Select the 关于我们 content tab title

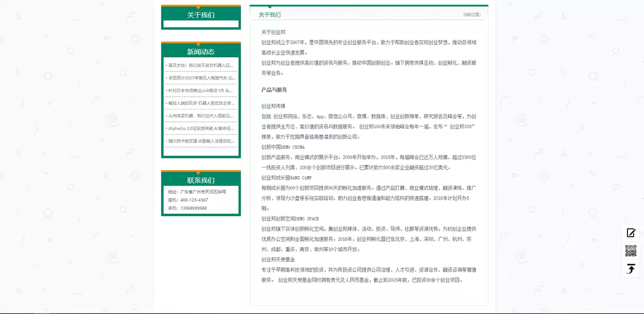[269, 14]
